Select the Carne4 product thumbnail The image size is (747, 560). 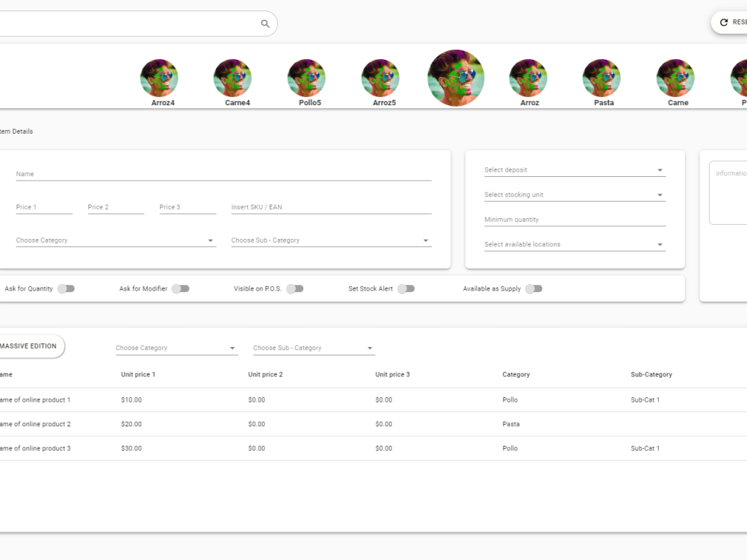(232, 78)
